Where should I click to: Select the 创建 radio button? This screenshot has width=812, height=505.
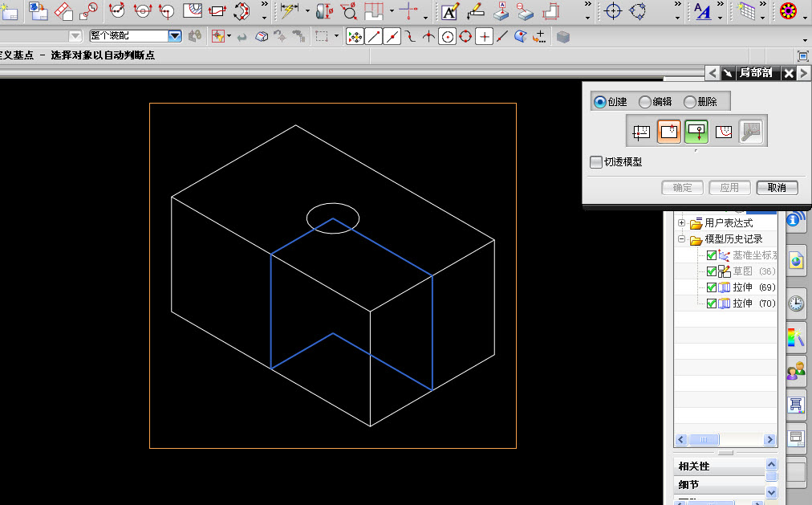point(599,102)
